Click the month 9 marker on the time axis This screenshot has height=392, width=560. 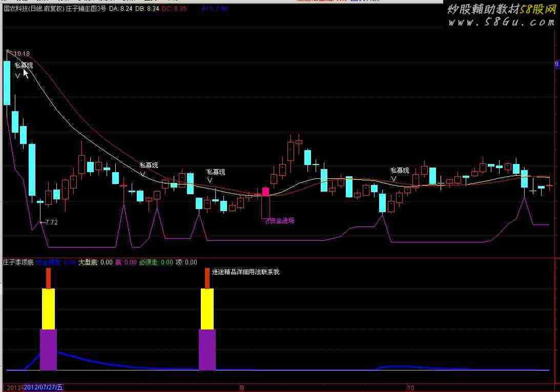(242, 388)
